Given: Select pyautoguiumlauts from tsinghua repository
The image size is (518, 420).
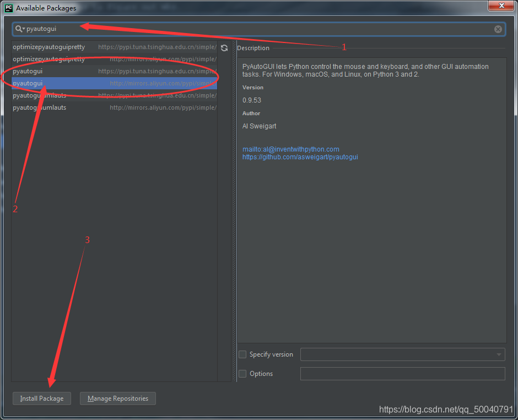Looking at the screenshot, I should [x=114, y=95].
